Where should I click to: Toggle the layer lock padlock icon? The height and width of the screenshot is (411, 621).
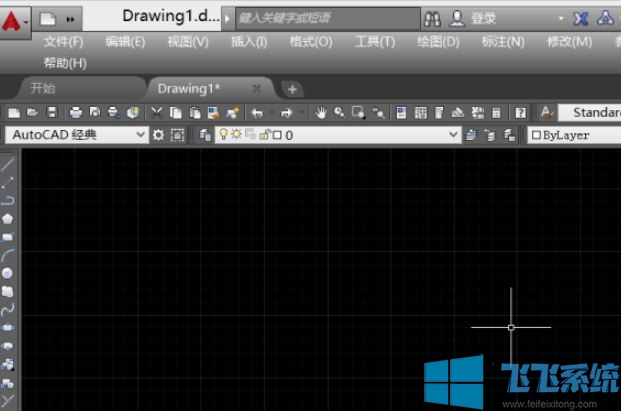point(263,135)
